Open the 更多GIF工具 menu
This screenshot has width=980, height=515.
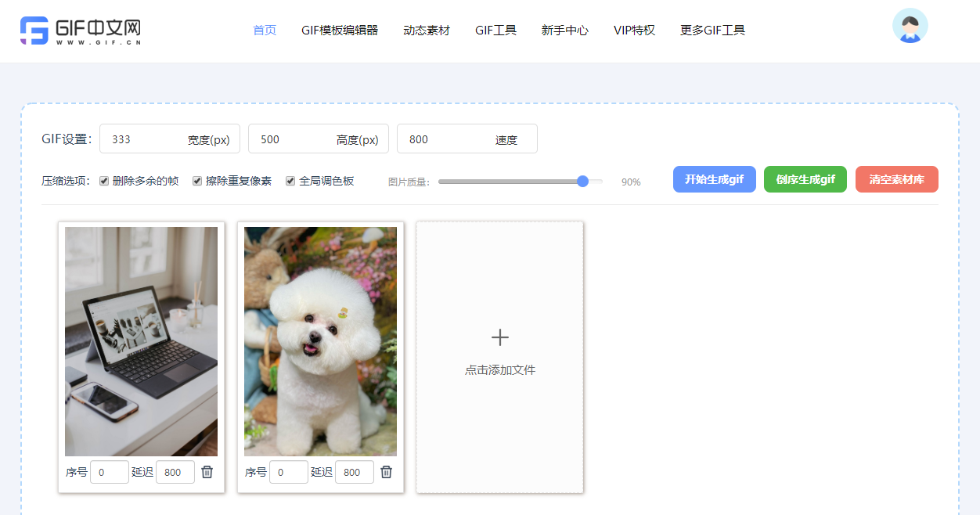712,30
